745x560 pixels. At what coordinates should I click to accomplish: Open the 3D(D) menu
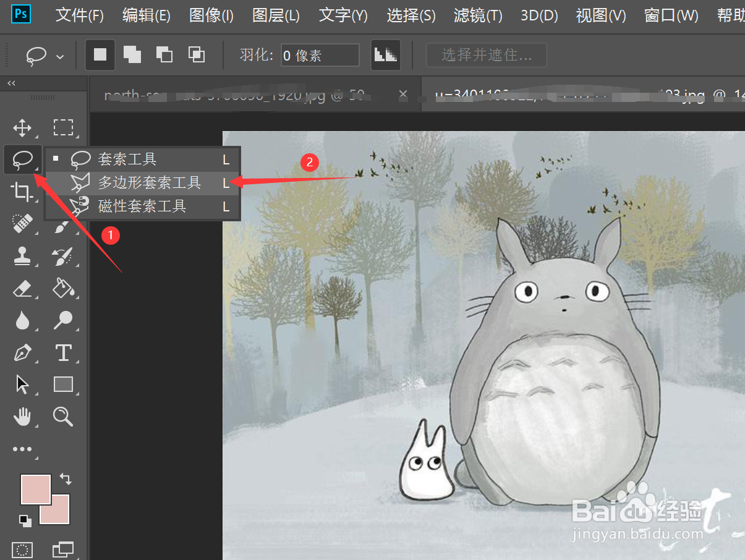click(539, 15)
